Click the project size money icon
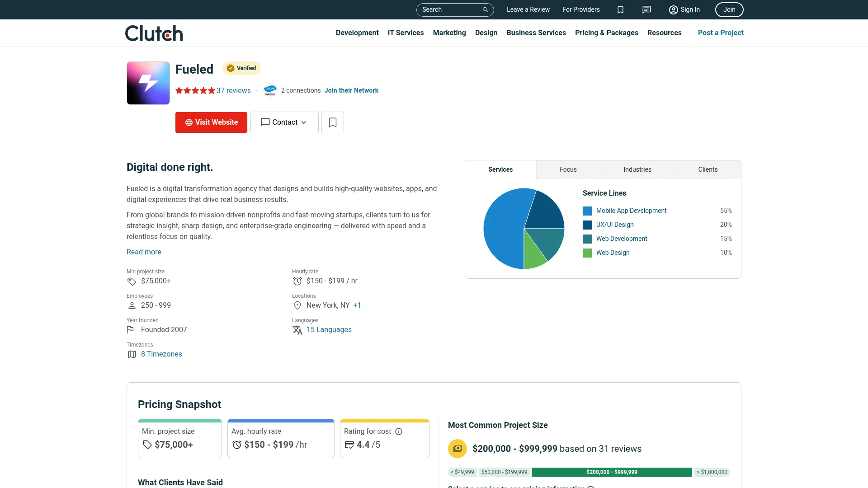Screen dimensions: 868x488 458,449
